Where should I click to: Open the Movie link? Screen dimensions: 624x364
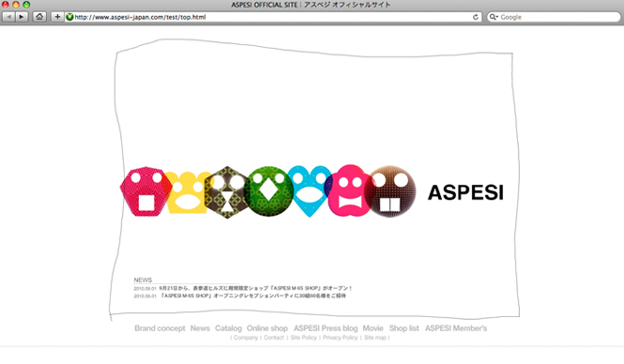coord(373,328)
